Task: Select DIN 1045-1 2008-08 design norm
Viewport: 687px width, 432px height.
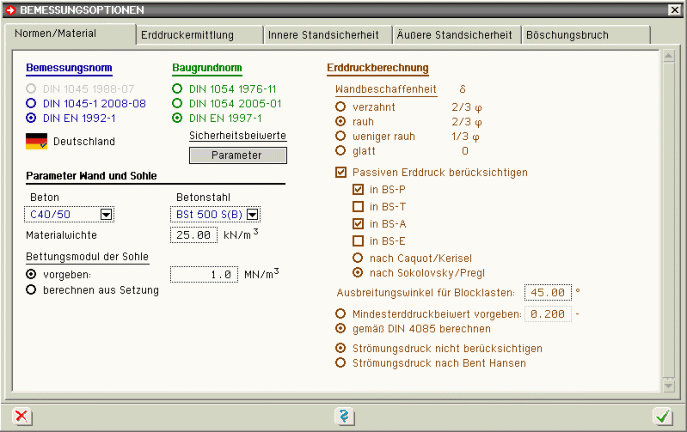Action: (33, 102)
